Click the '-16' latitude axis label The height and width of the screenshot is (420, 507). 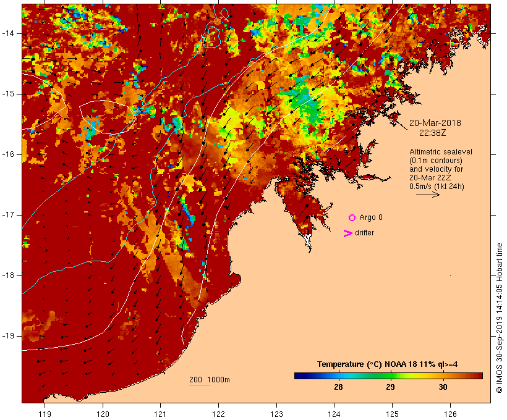click(8, 154)
